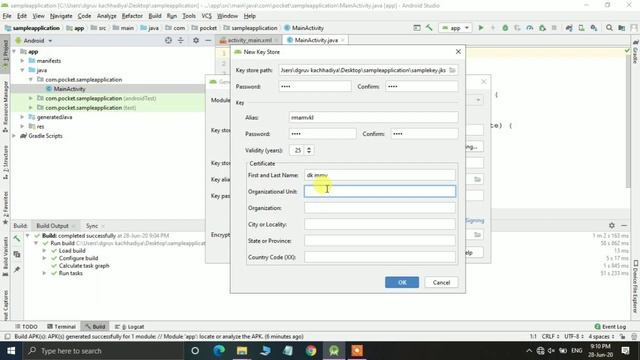The height and width of the screenshot is (360, 640).
Task: Hide the Project panel with minus icon
Action: (208, 40)
